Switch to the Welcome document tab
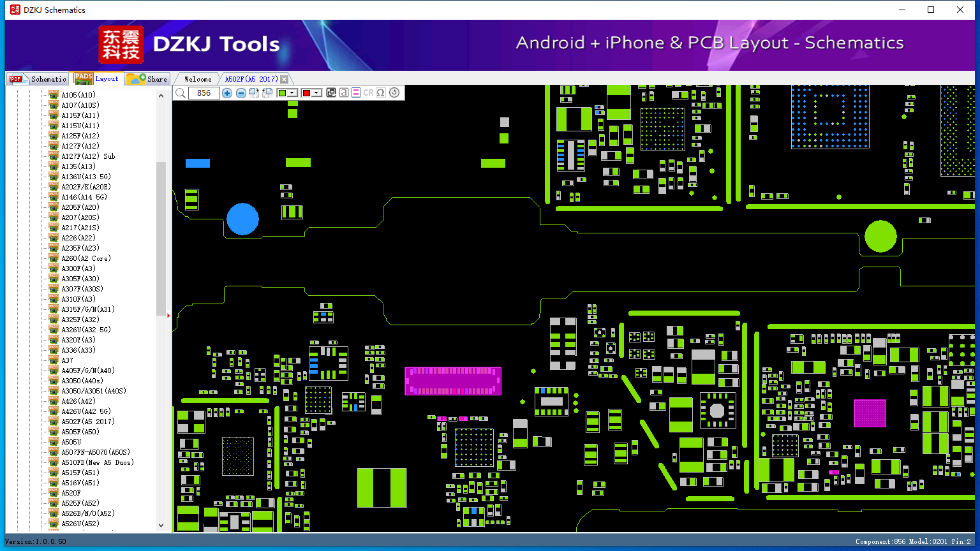 pos(198,79)
